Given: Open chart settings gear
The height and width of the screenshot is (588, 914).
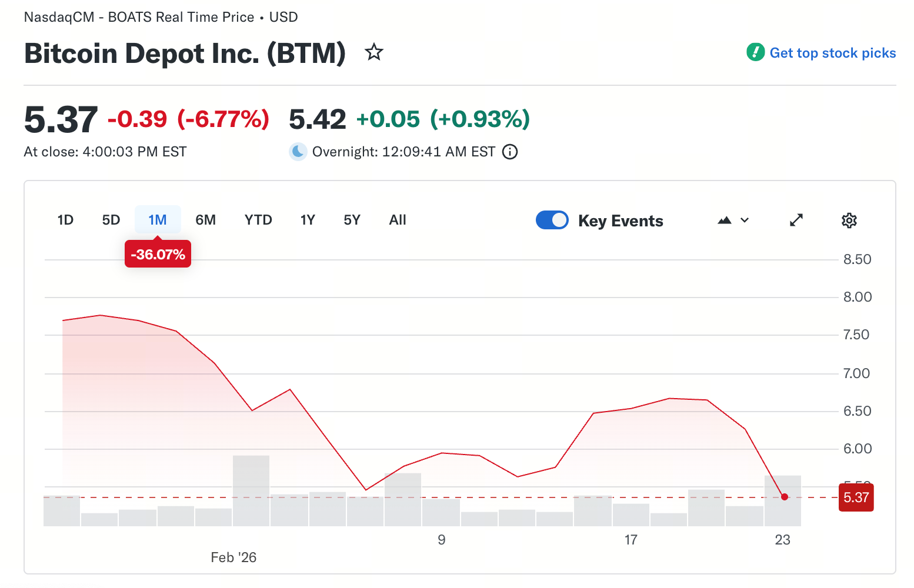Looking at the screenshot, I should [849, 220].
